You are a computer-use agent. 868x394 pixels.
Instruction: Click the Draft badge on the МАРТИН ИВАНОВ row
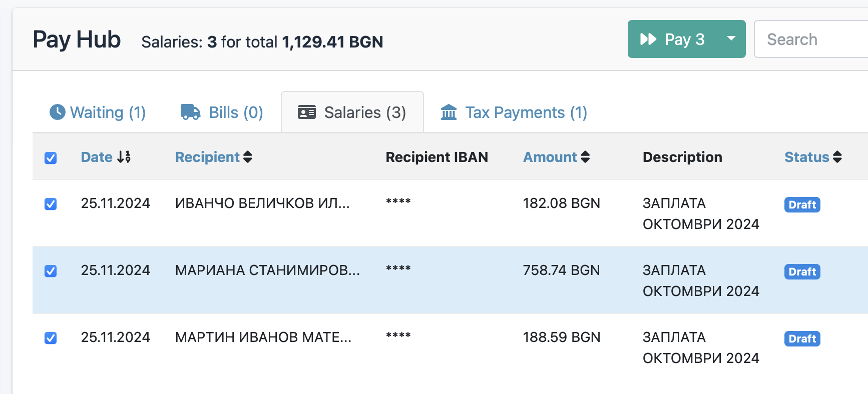pyautogui.click(x=802, y=338)
